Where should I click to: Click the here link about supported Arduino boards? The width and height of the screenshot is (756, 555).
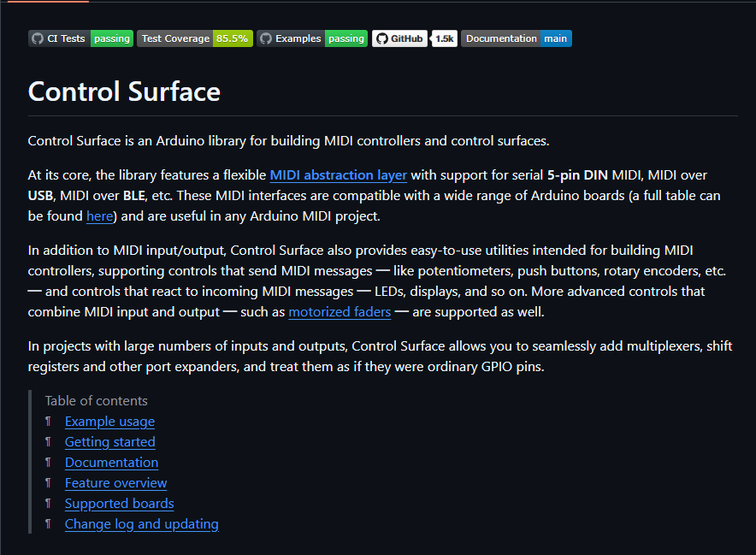pyautogui.click(x=100, y=216)
